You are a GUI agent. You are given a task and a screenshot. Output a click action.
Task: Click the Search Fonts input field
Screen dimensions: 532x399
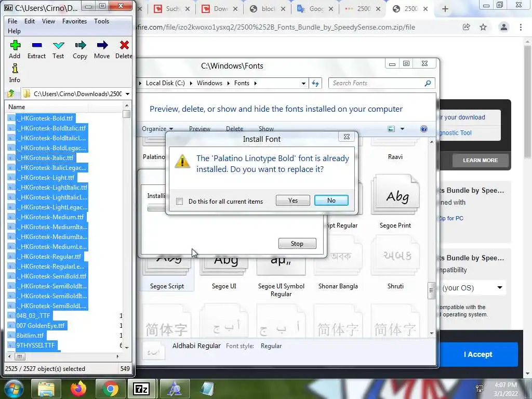click(x=377, y=83)
